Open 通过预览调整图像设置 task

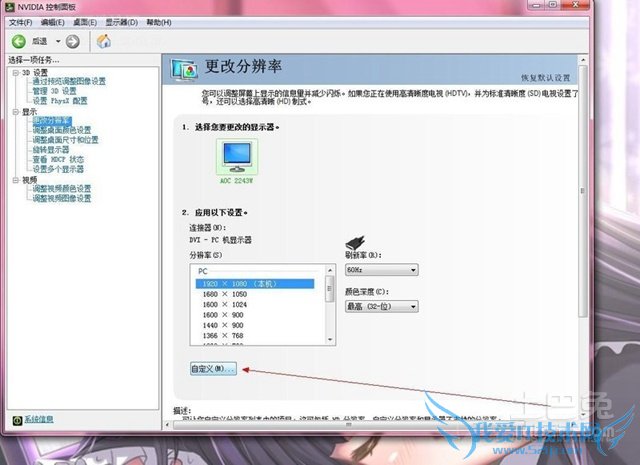[x=69, y=81]
